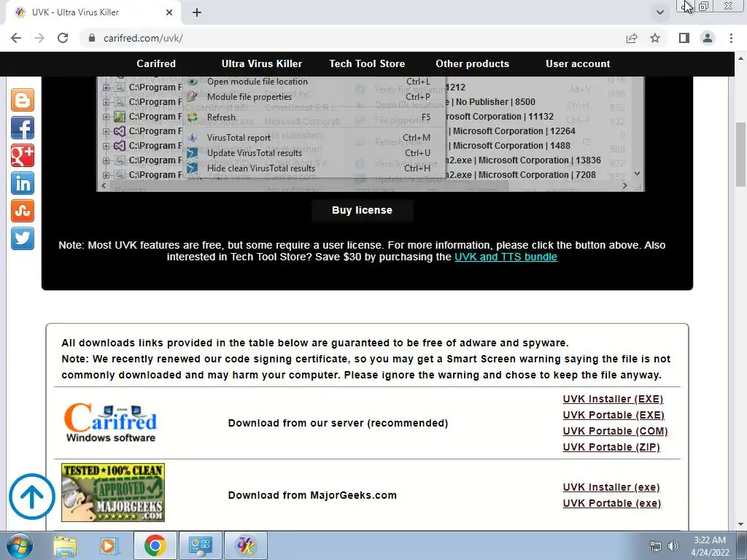Image resolution: width=747 pixels, height=560 pixels.
Task: Open Chrome three-dot menu
Action: [x=731, y=38]
